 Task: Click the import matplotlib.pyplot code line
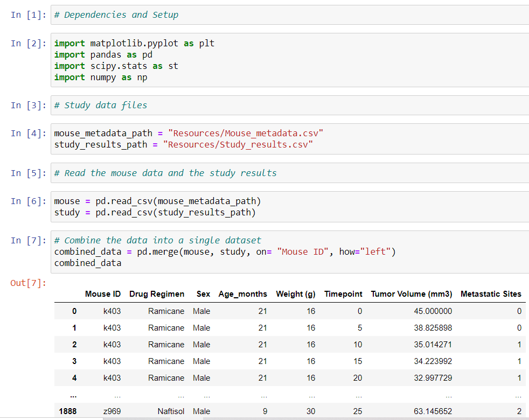[x=134, y=44]
